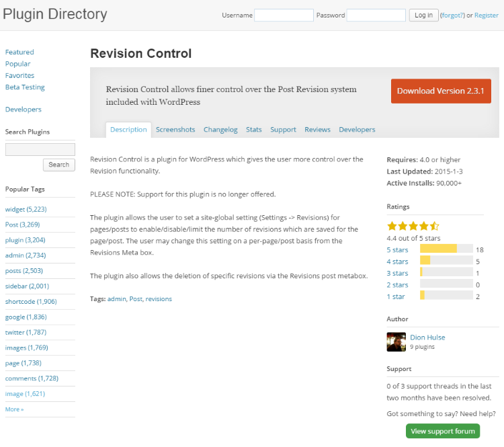The image size is (504, 447).
Task: Open the Support tab
Action: (x=283, y=130)
